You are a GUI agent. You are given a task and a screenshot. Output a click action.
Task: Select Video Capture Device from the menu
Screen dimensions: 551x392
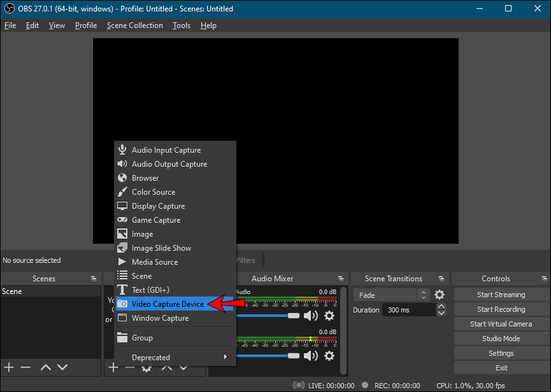pos(168,304)
